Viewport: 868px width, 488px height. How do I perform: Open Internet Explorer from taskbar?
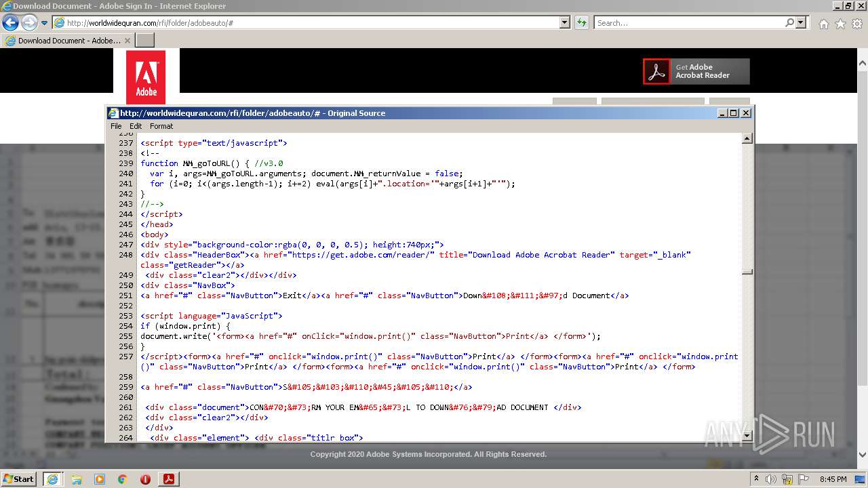pyautogui.click(x=52, y=479)
